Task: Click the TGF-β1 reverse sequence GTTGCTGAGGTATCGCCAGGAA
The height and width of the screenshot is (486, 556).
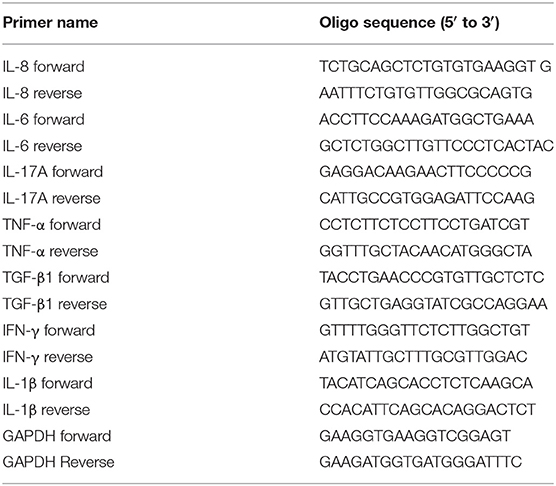Action: pyautogui.click(x=433, y=304)
